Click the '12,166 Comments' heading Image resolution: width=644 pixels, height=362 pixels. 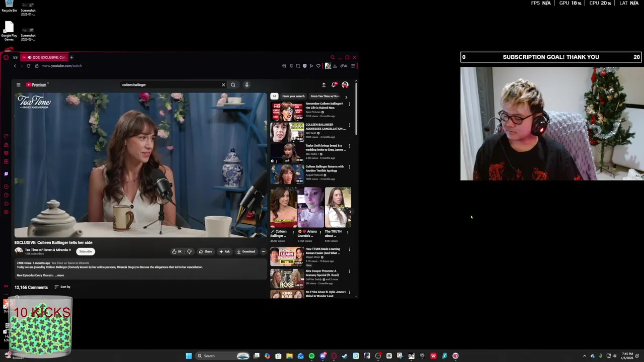coord(31,288)
